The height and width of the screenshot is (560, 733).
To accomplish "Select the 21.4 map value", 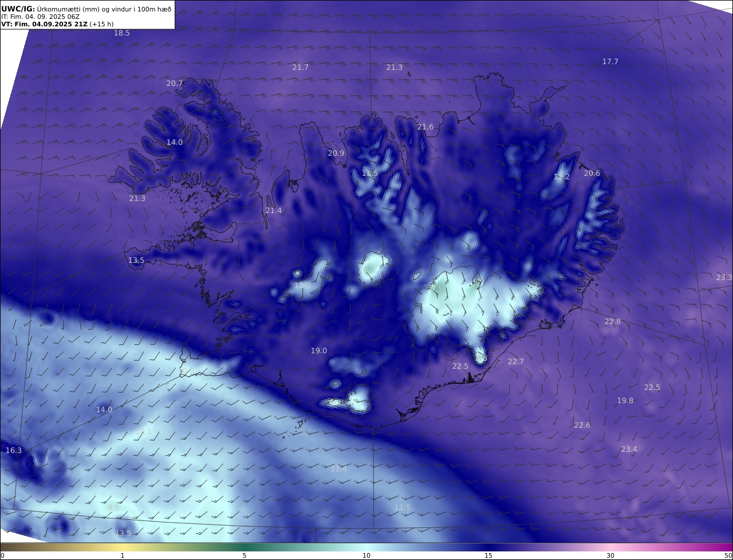I will click(274, 211).
